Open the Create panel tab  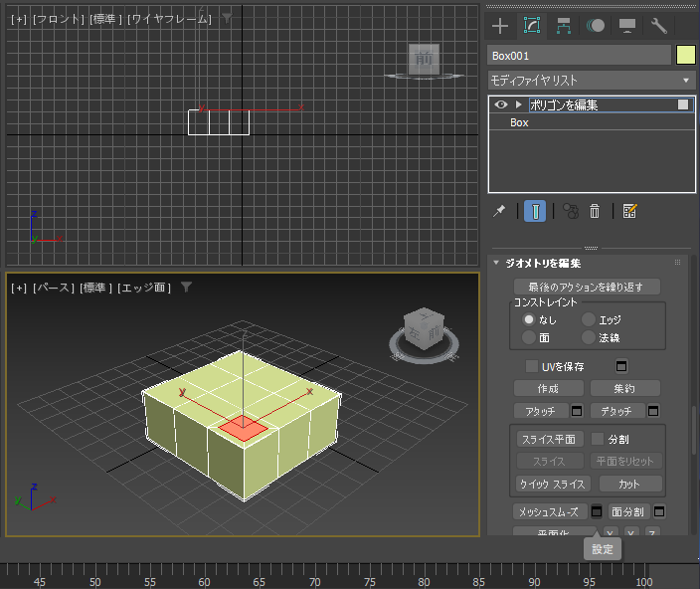[500, 26]
